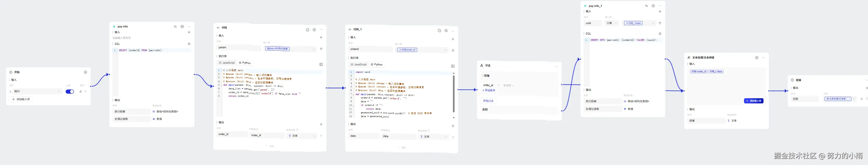The image size is (868, 165).
Task: Select the 代码_1/data tag in 文本拼接
Action: [716, 71]
